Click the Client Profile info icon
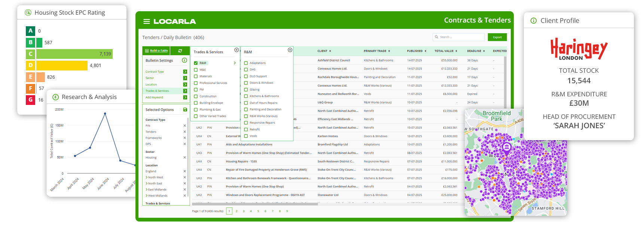644x226 pixels. coord(534,21)
